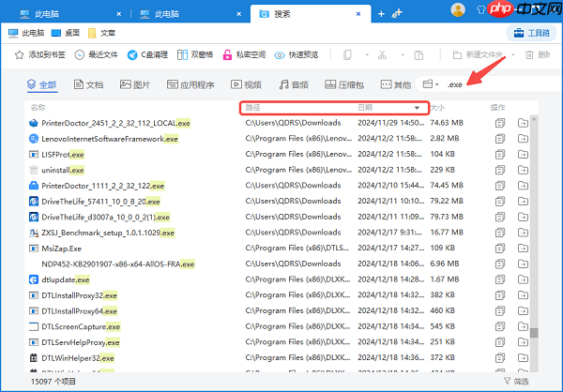Toggle 双窗格 dual pane view
The height and width of the screenshot is (392, 563).
(195, 55)
